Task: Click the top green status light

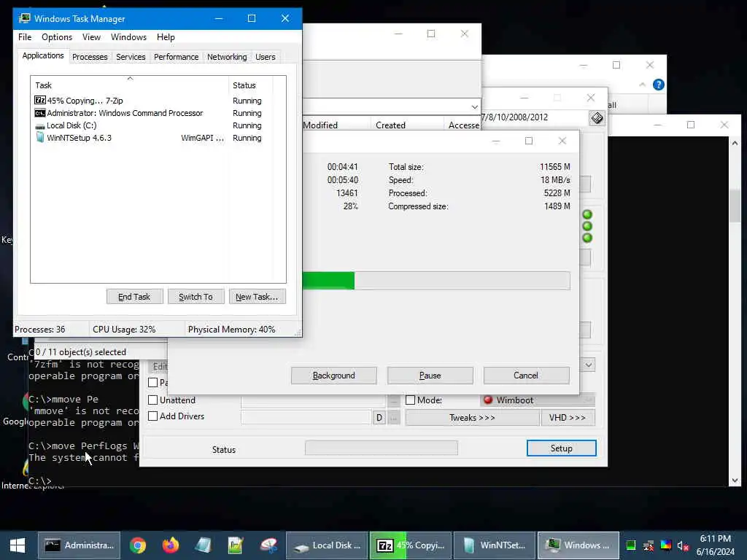Action: click(x=587, y=215)
